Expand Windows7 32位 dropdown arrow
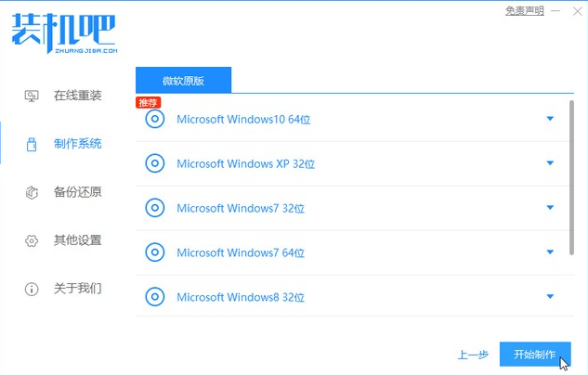The width and height of the screenshot is (588, 375). click(550, 208)
